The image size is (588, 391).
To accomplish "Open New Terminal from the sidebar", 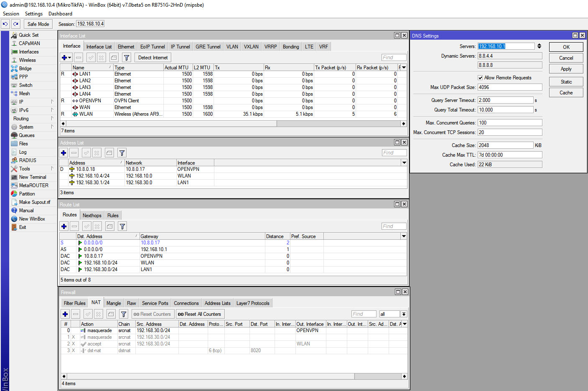I will point(32,177).
